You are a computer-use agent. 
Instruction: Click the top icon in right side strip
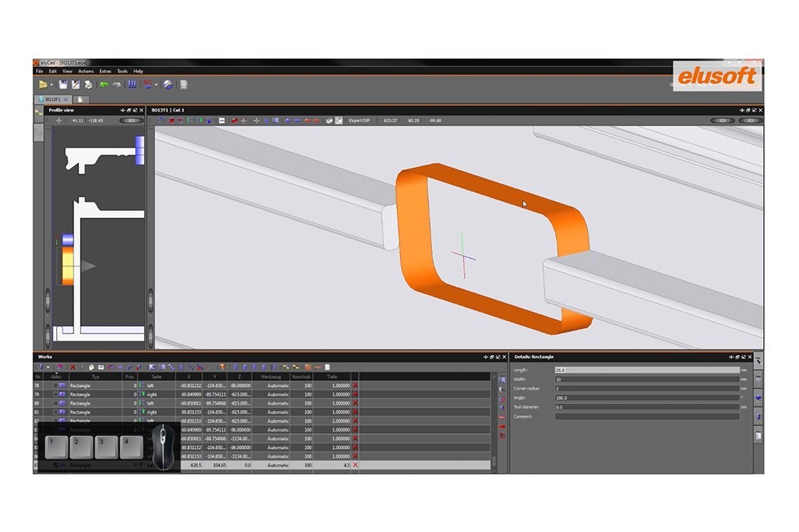[x=759, y=360]
